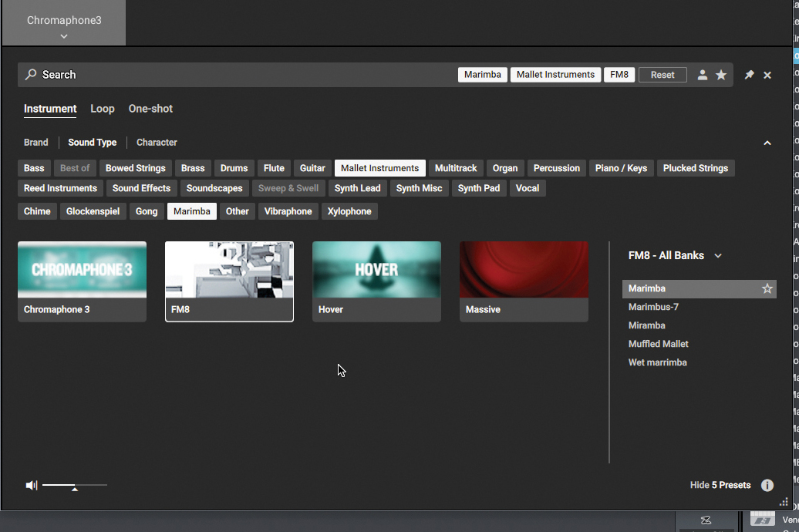The width and height of the screenshot is (799, 532).
Task: Toggle the Piano / Keys tag
Action: (x=621, y=168)
